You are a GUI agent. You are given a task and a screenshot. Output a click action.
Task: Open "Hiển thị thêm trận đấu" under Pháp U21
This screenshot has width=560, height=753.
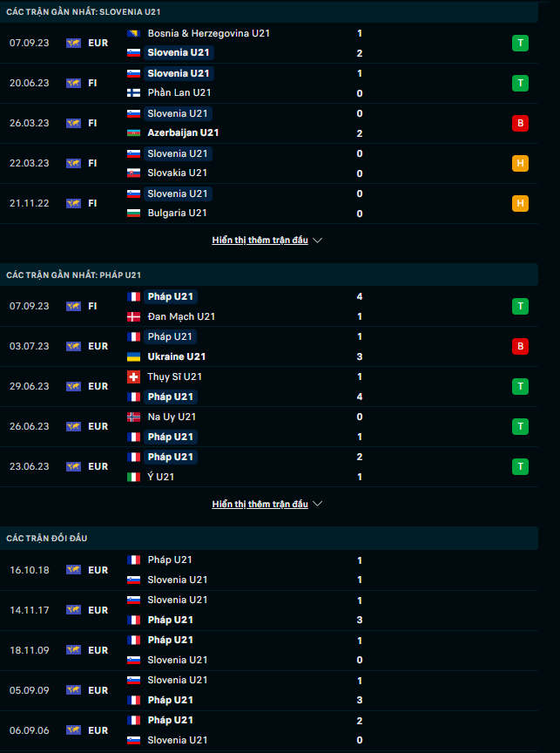260,505
